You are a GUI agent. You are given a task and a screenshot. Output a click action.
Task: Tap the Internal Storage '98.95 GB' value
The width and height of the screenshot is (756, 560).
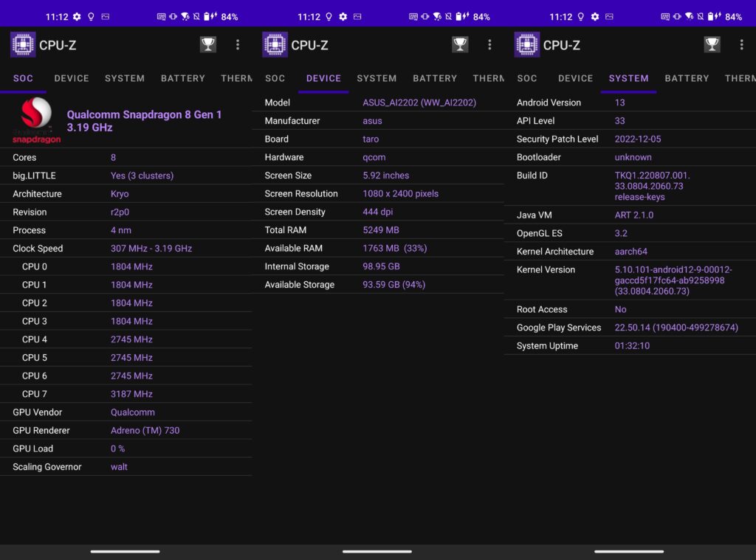pos(381,266)
